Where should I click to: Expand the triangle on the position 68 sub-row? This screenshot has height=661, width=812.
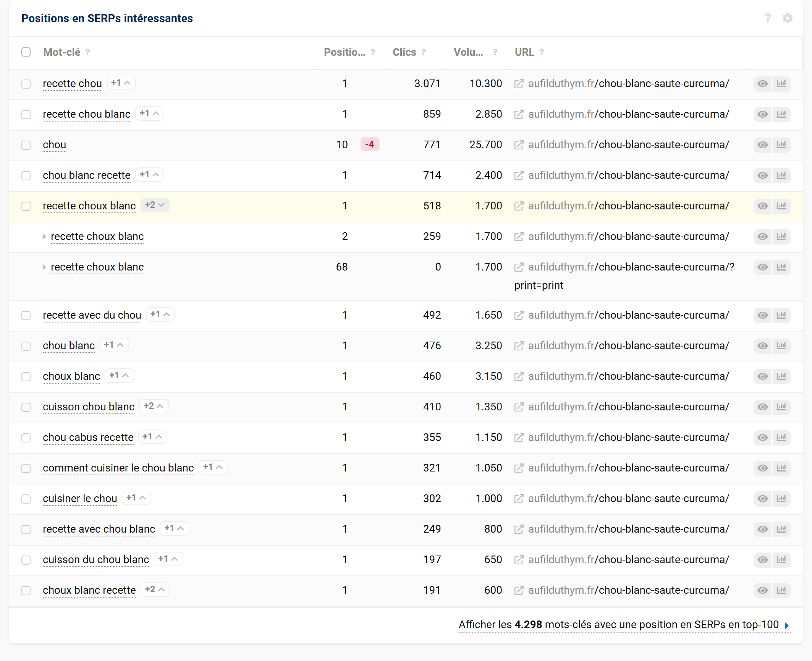click(x=44, y=267)
